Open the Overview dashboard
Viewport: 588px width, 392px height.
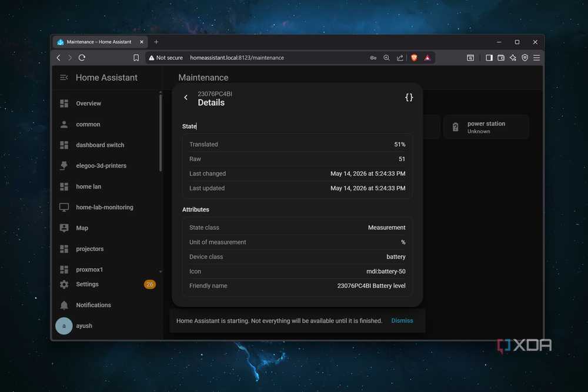click(x=89, y=103)
